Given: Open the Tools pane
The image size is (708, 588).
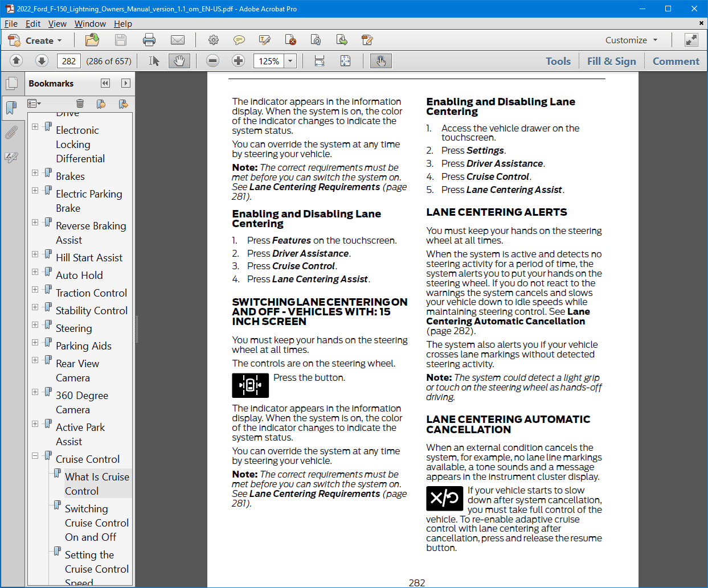Looking at the screenshot, I should coord(558,61).
